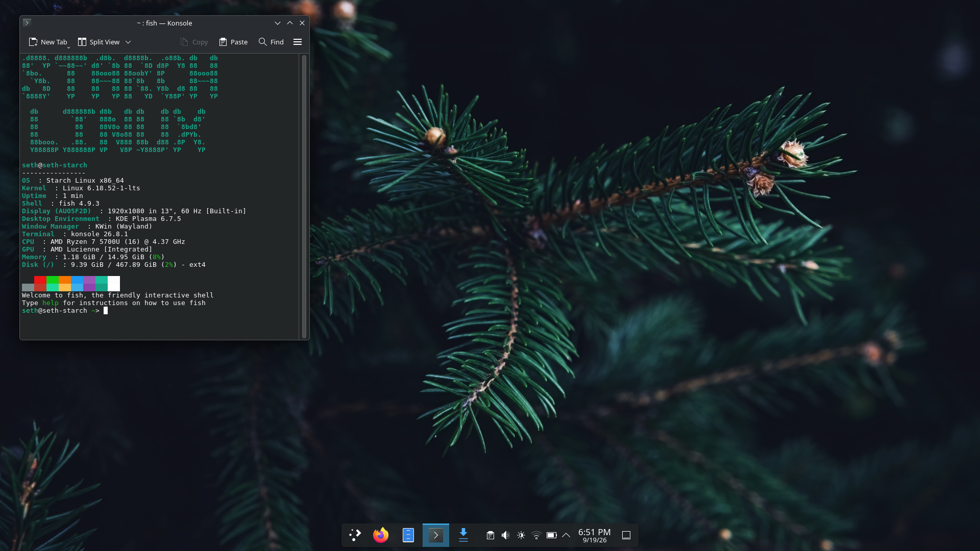Click 'KDE Plasma 6.7.5' text
Image resolution: width=980 pixels, height=551 pixels.
[x=149, y=219]
